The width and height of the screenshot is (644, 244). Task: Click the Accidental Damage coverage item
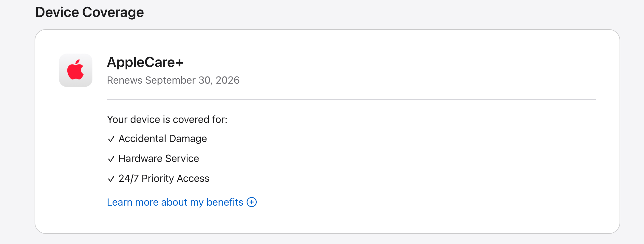[x=157, y=139]
